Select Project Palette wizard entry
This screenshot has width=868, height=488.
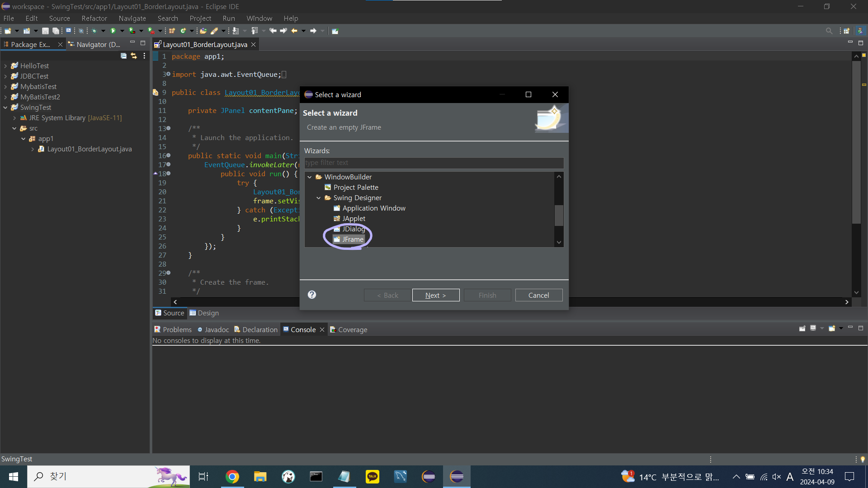tap(351, 188)
